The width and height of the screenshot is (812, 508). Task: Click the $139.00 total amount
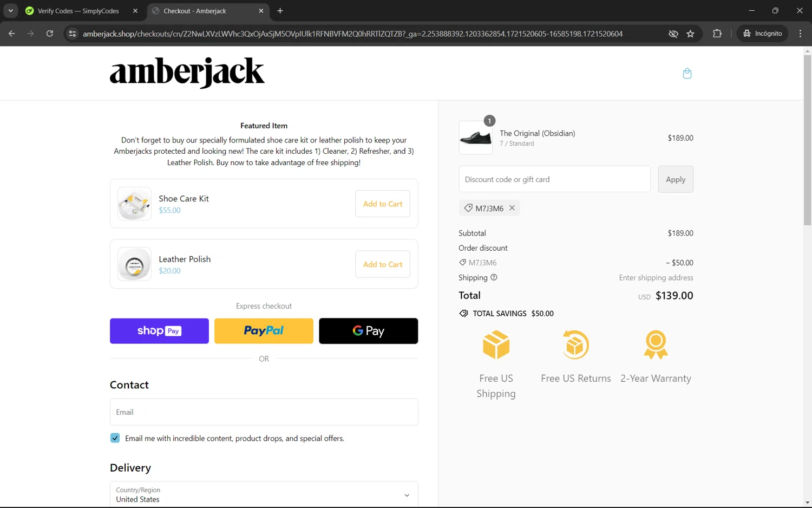click(x=675, y=296)
